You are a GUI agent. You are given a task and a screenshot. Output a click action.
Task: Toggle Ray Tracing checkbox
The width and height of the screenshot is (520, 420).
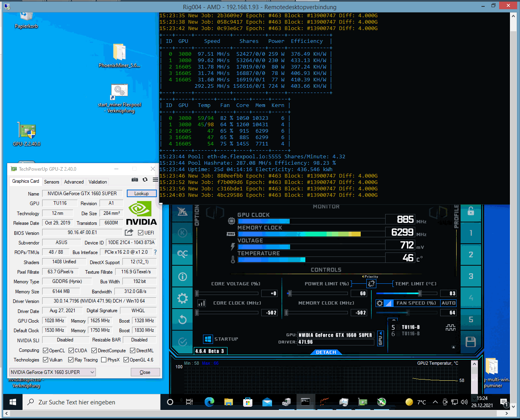click(x=71, y=359)
